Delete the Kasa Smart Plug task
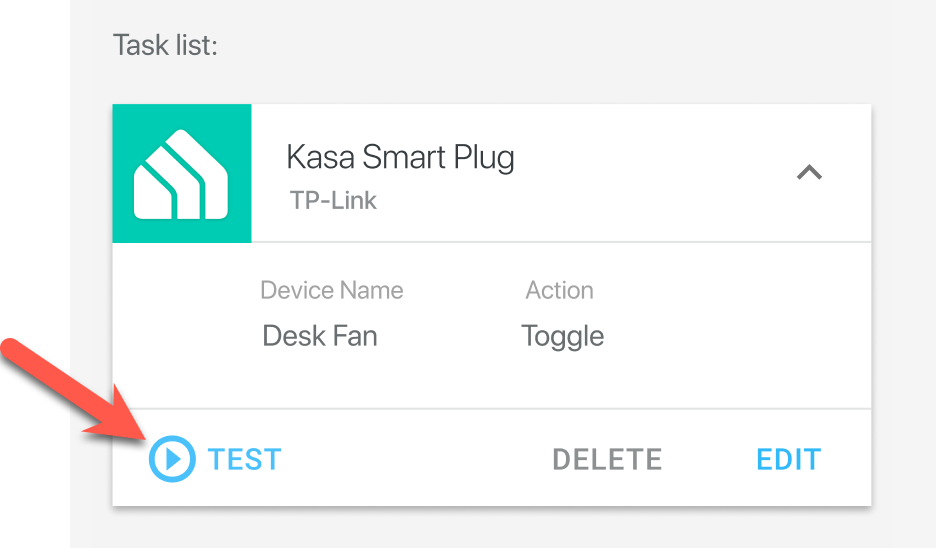 [607, 460]
